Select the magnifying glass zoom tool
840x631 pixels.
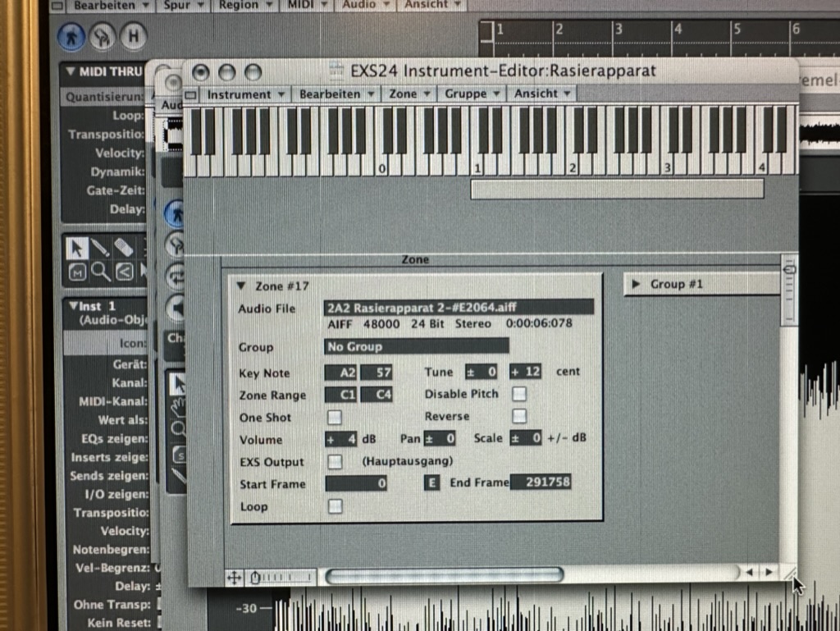point(100,271)
